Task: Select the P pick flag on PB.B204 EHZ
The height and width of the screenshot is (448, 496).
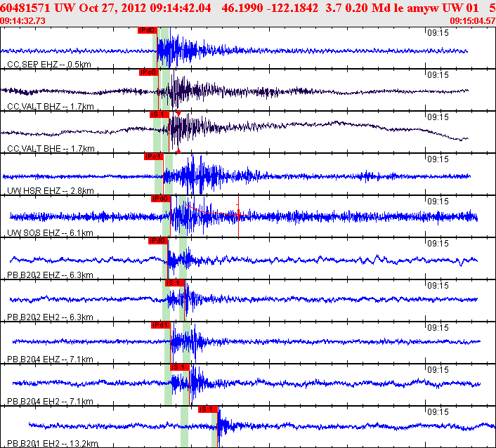Action: coord(161,325)
